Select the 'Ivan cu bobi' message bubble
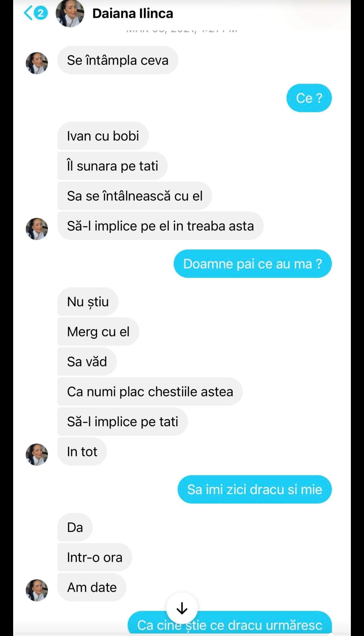This screenshot has height=636, width=364. coord(103,136)
